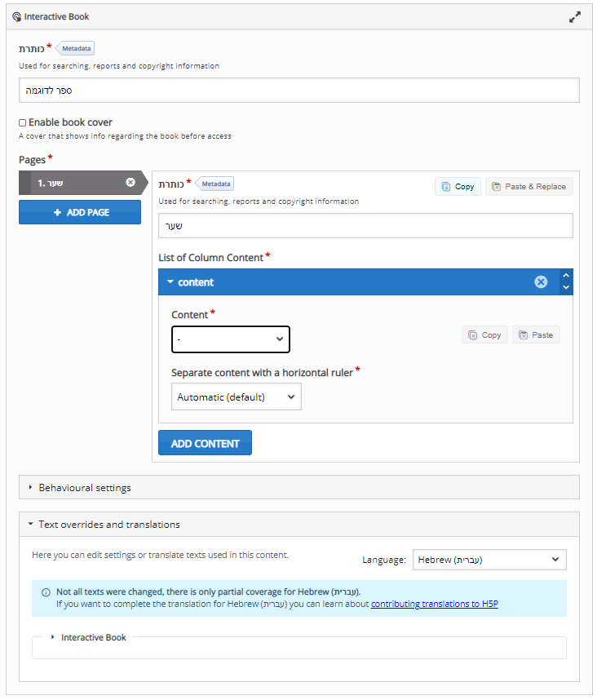
Task: Copy the page with the Copy button
Action: [x=458, y=187]
